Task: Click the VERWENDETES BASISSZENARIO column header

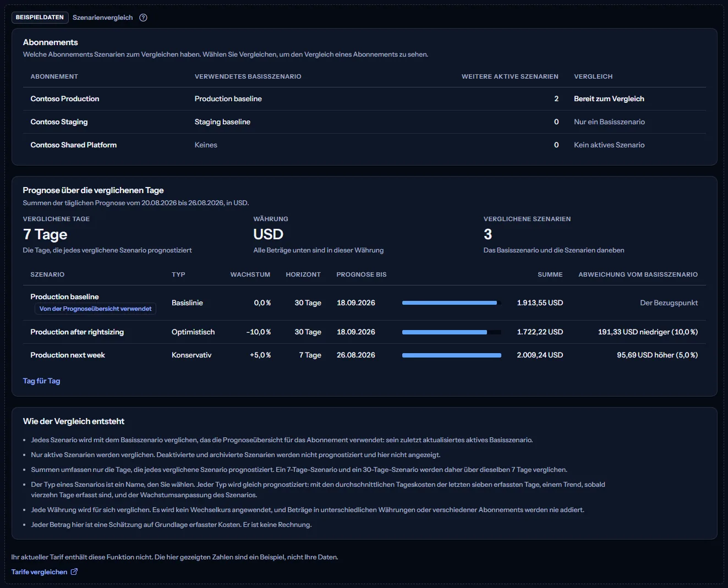Action: click(x=248, y=76)
